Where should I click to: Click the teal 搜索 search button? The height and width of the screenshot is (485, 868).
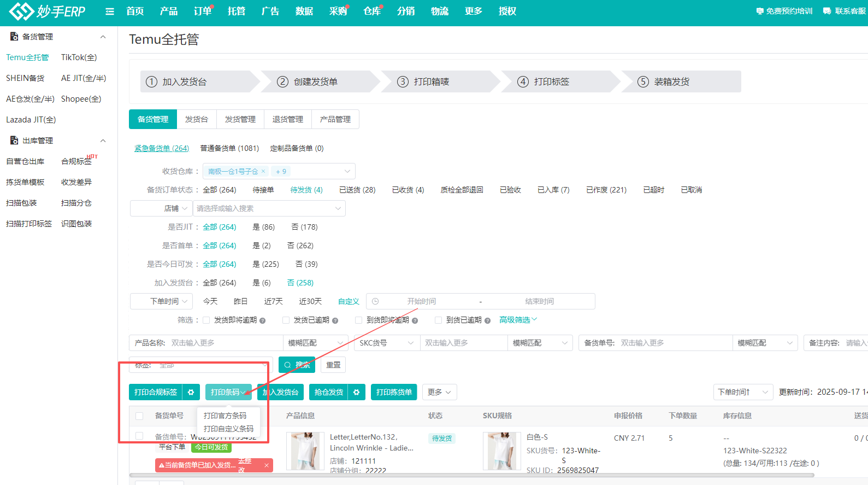click(297, 365)
